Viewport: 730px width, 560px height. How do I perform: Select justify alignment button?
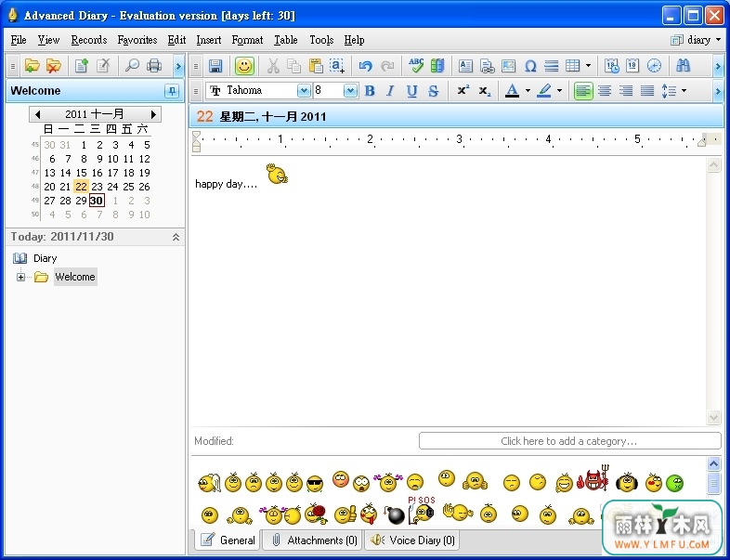[x=647, y=91]
